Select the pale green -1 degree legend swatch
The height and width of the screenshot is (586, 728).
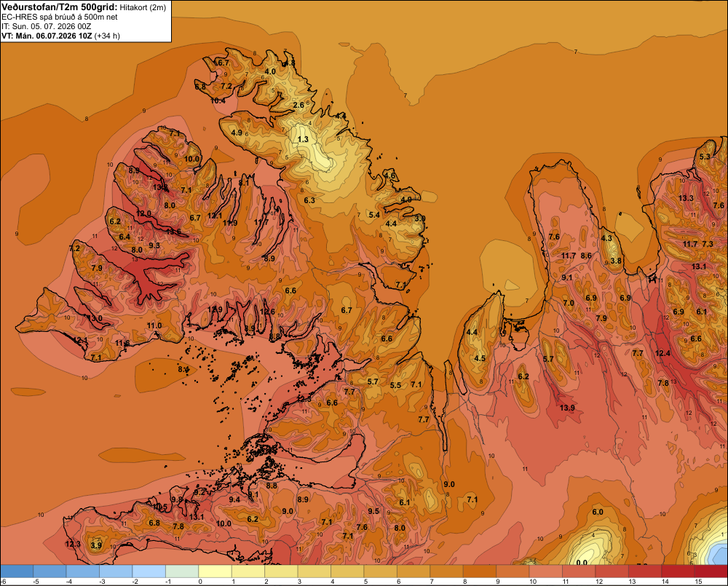[x=182, y=571]
